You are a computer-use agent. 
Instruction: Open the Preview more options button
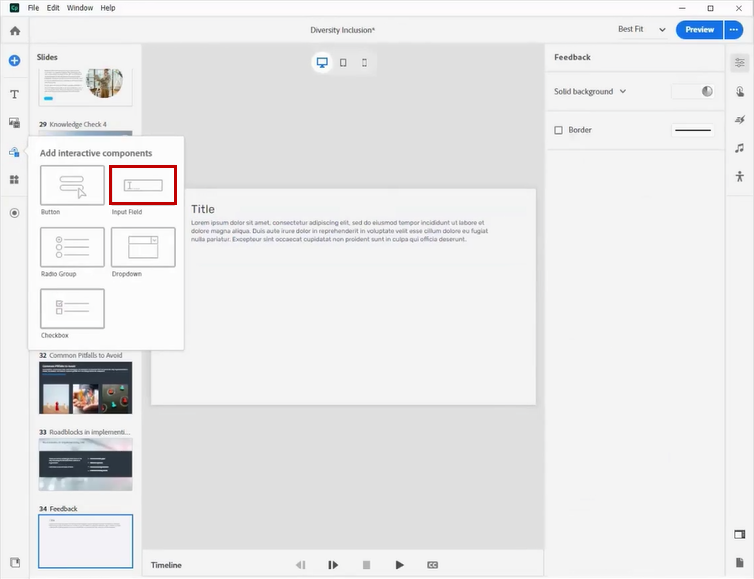tap(733, 30)
